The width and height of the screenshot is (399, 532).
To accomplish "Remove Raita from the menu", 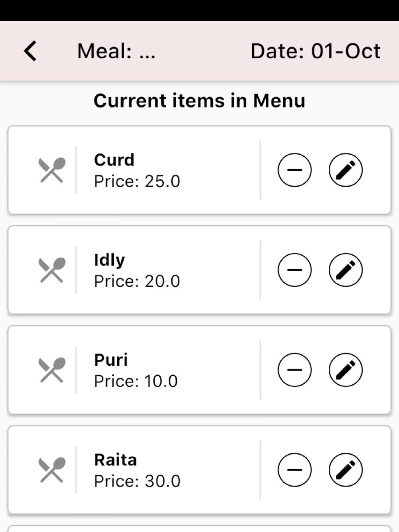I will [294, 470].
